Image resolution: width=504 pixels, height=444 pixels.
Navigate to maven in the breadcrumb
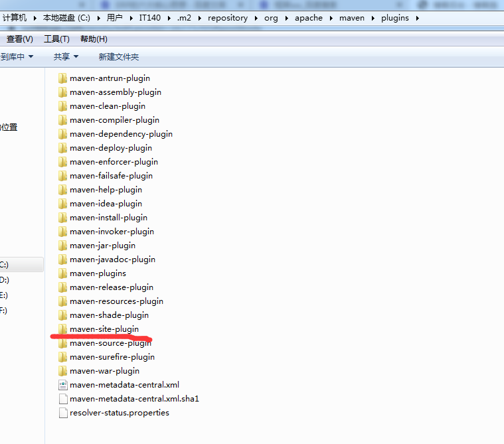tap(352, 18)
